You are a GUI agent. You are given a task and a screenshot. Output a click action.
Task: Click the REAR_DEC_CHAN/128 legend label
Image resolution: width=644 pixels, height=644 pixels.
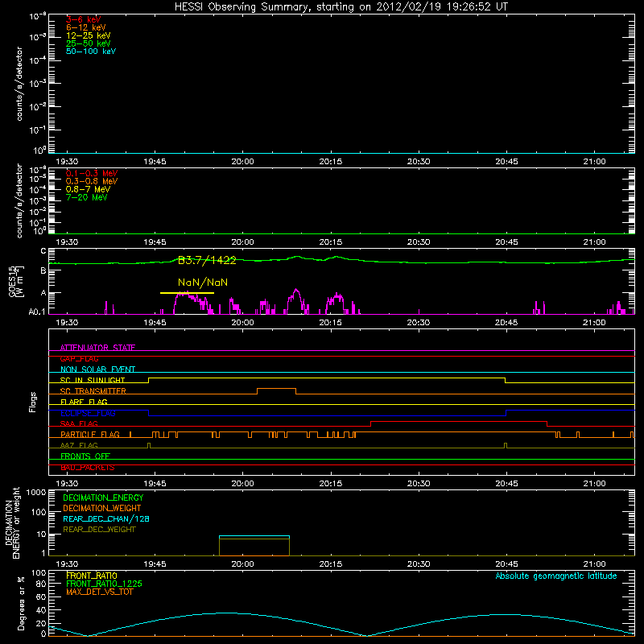tap(106, 518)
